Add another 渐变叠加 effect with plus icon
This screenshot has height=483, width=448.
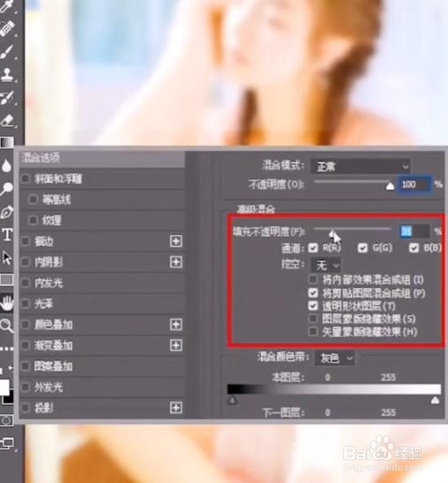[175, 346]
